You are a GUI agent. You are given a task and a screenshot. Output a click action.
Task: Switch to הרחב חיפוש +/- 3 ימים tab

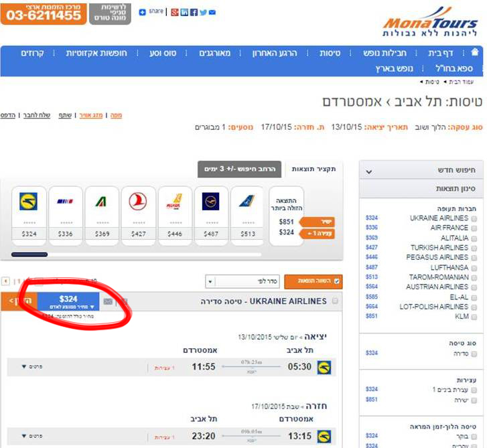click(x=239, y=169)
